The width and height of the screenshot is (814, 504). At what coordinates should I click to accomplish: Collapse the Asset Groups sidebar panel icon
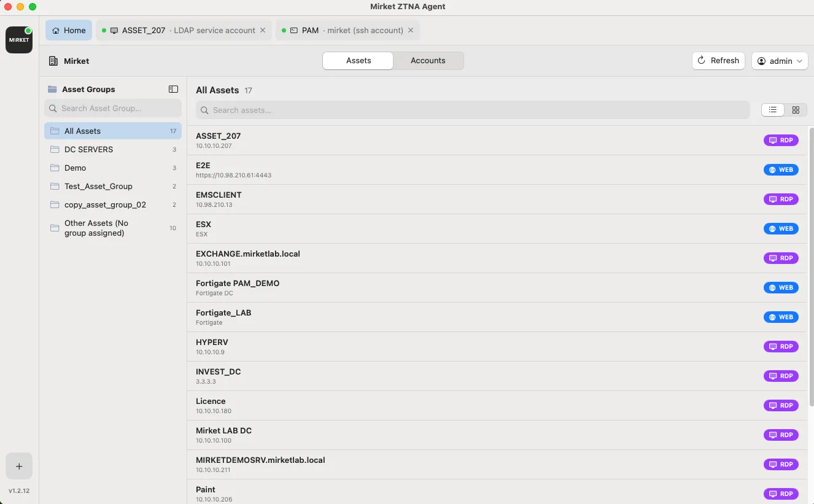(x=173, y=89)
